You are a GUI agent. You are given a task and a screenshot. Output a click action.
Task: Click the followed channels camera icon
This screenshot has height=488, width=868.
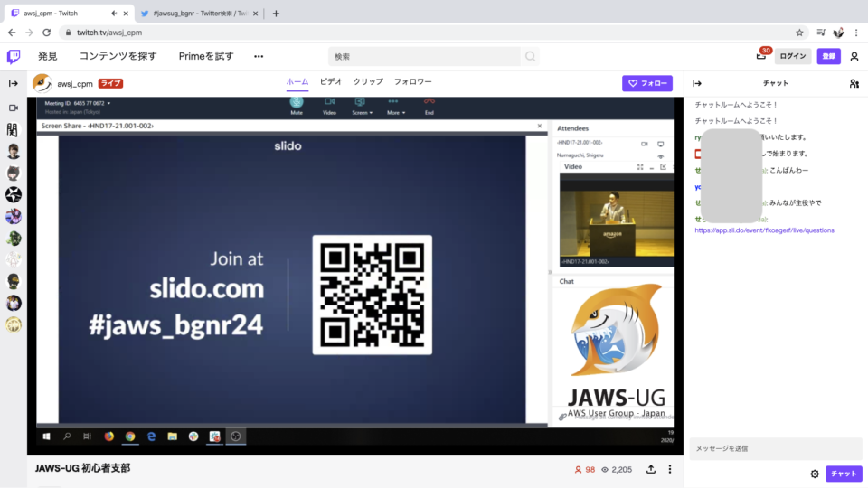[x=14, y=108]
